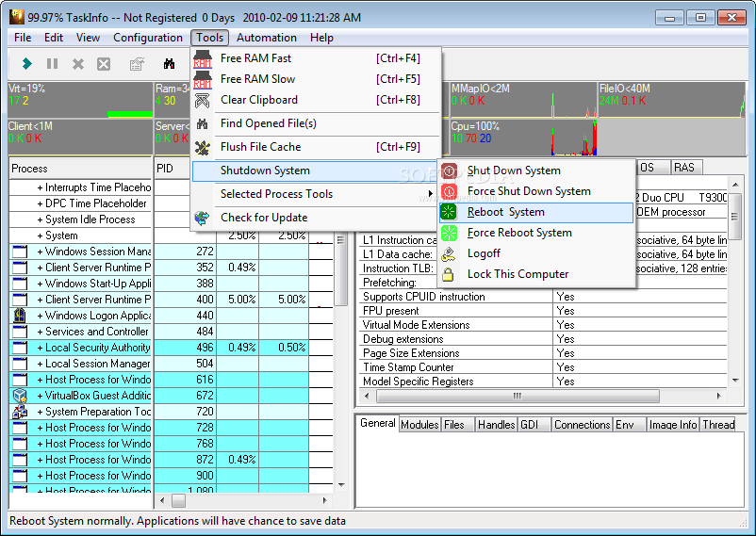This screenshot has width=756, height=536.
Task: Open the Shutdown System submenu
Action: 316,171
